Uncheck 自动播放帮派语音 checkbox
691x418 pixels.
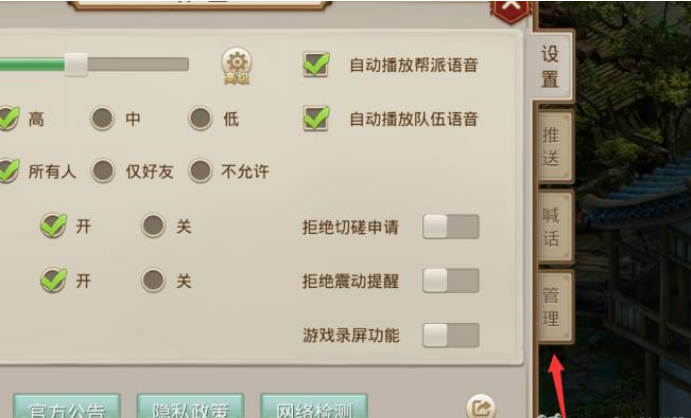tap(316, 65)
